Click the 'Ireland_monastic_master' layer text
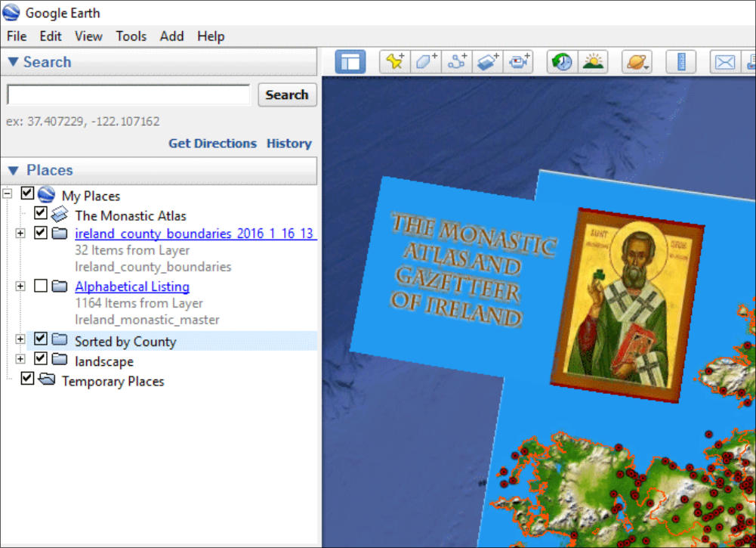756x548 pixels. click(x=147, y=319)
